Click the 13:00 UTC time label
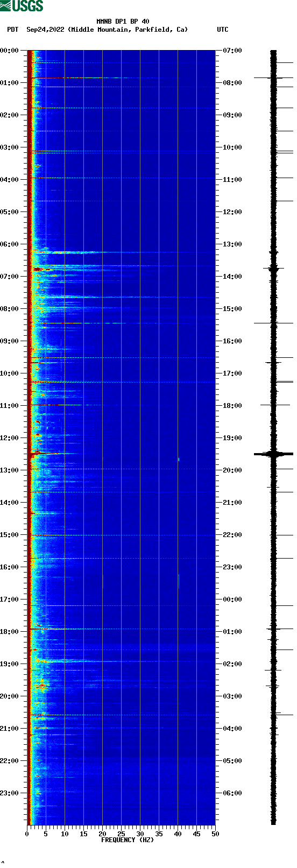The height and width of the screenshot is (868, 297). [232, 244]
